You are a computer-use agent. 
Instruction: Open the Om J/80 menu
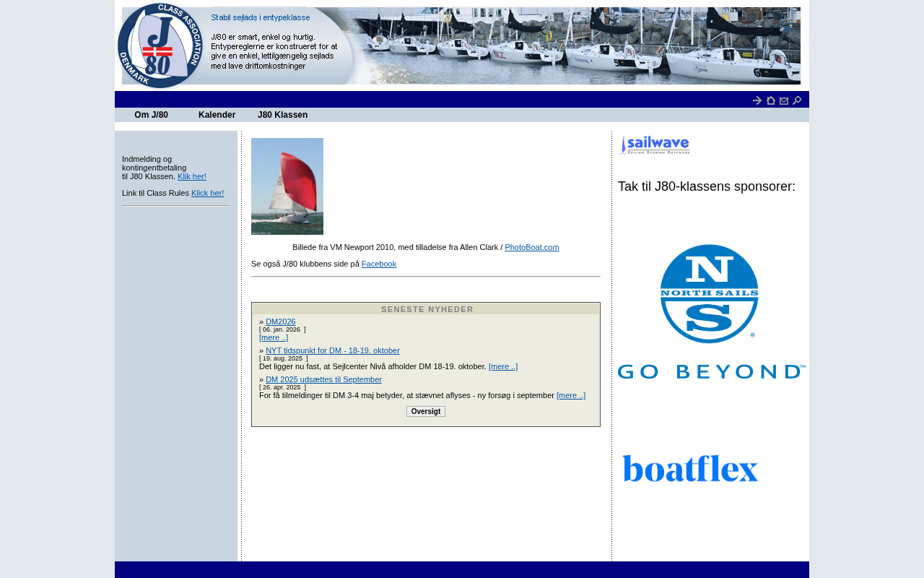[151, 115]
